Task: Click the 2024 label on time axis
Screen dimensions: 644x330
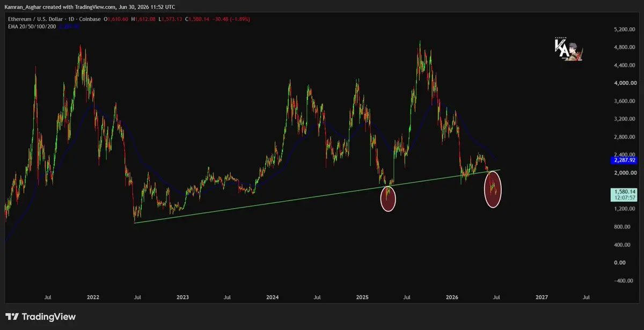Action: pos(272,297)
